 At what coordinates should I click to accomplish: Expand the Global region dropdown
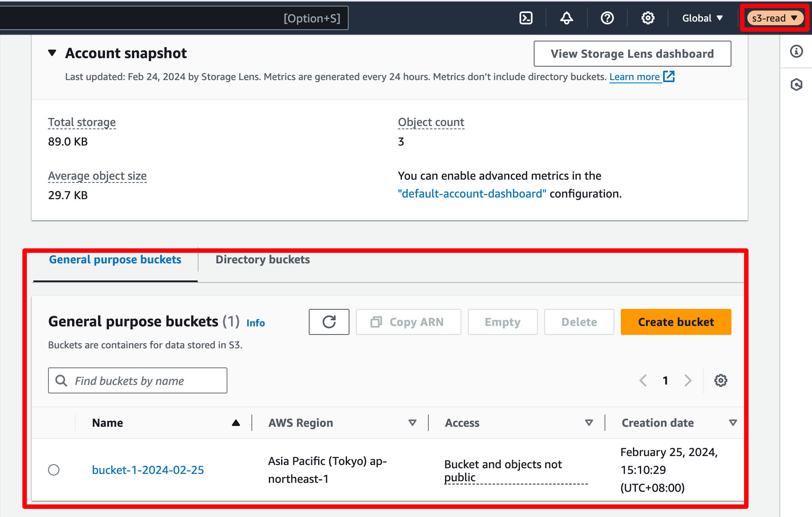(703, 18)
